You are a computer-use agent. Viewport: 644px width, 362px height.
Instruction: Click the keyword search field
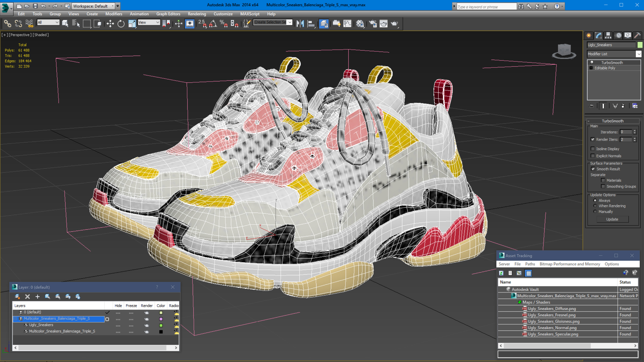(x=486, y=7)
